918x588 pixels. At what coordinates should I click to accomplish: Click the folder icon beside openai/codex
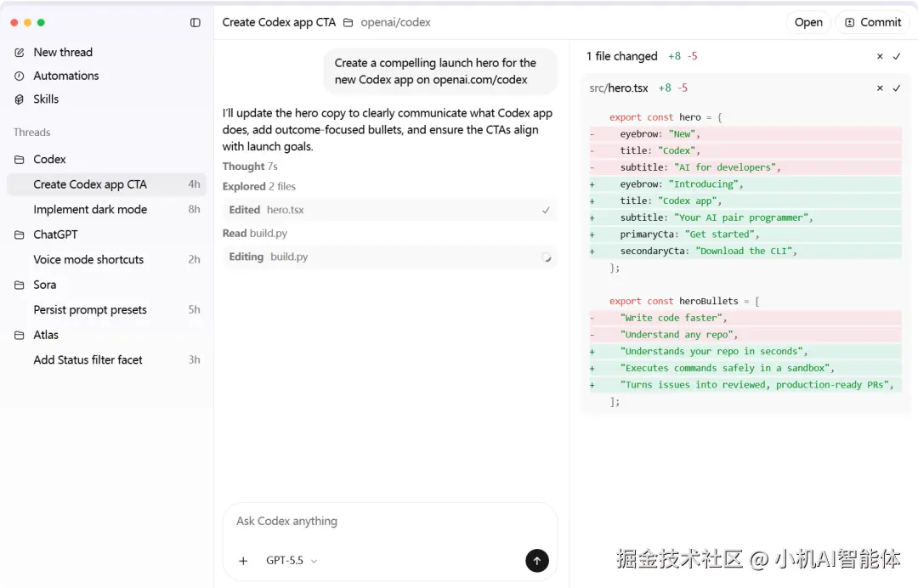click(x=348, y=23)
